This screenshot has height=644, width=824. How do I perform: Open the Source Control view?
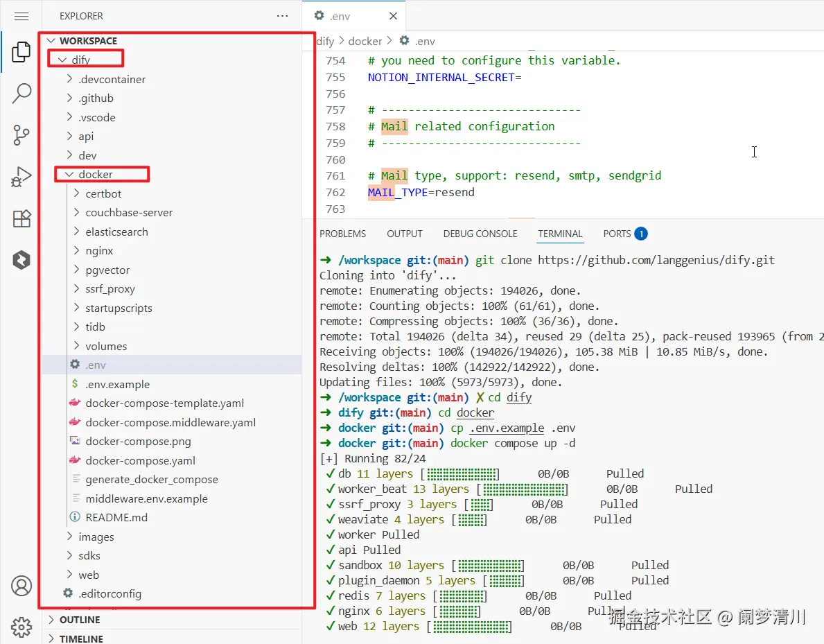[21, 135]
